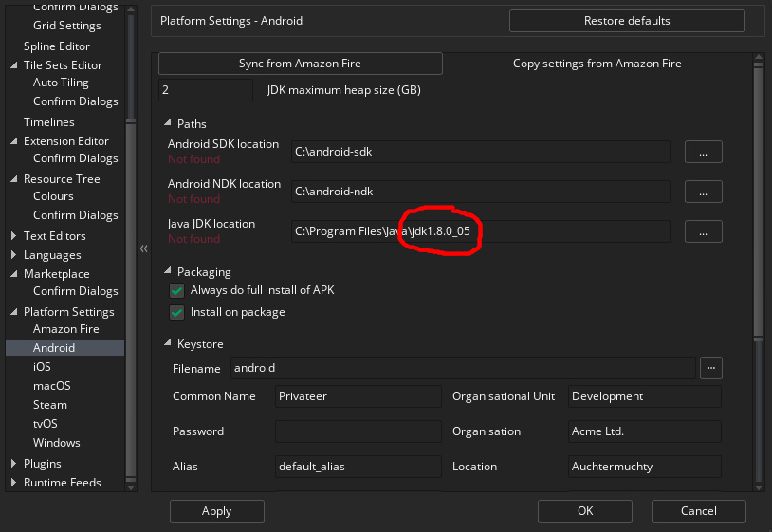
Task: Click Organisation field with Acme Ltd.
Action: [645, 431]
